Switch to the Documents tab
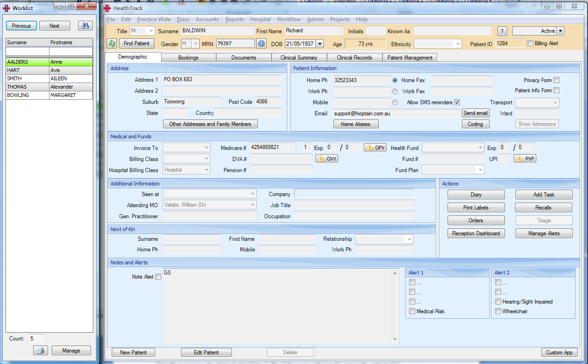This screenshot has height=364, width=588. [244, 58]
